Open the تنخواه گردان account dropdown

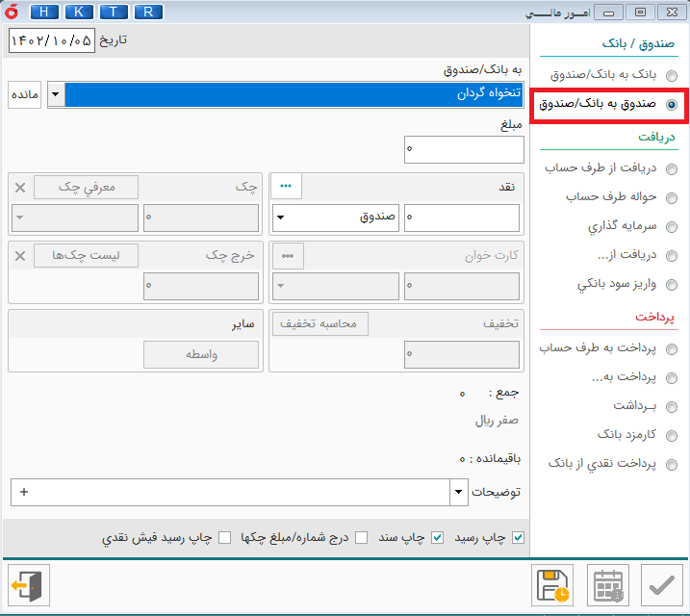pos(55,94)
